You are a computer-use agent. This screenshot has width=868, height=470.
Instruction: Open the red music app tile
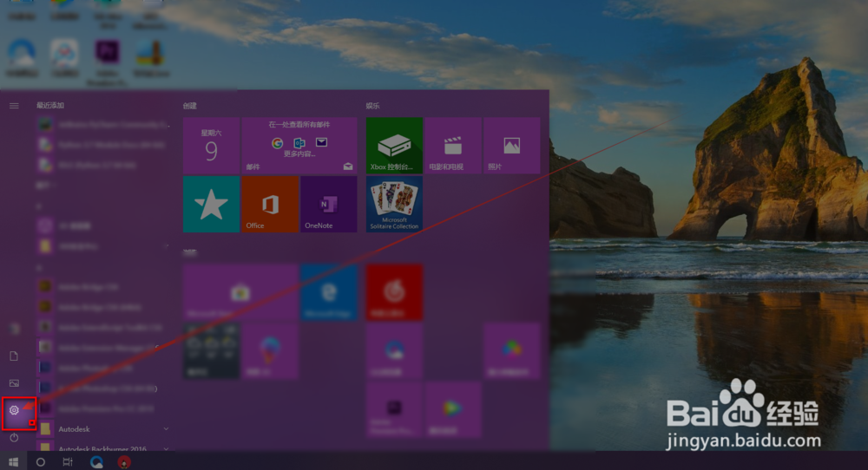pos(394,292)
